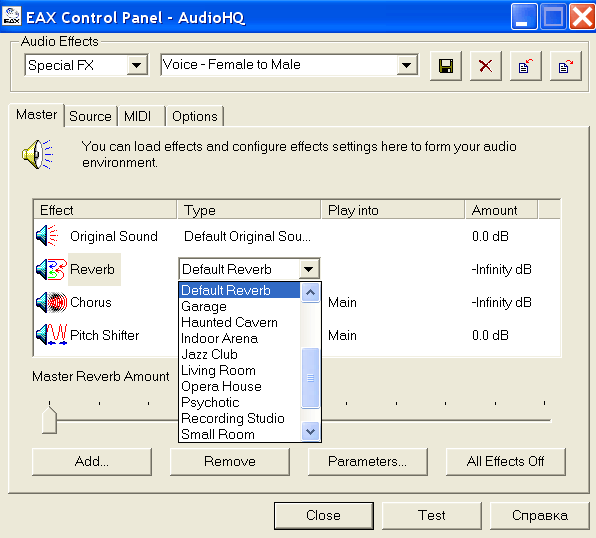Switch to the Options tab
This screenshot has width=596, height=538.
pyautogui.click(x=195, y=116)
